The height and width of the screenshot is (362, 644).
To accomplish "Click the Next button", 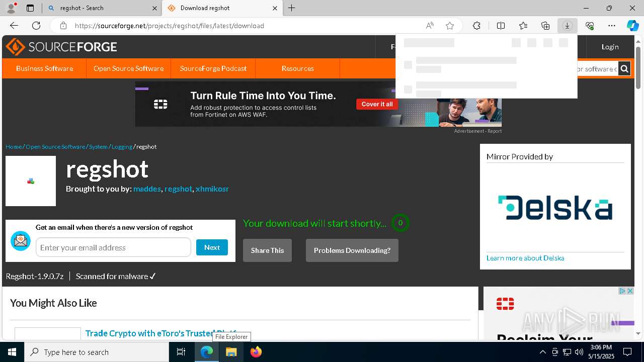I will (212, 247).
